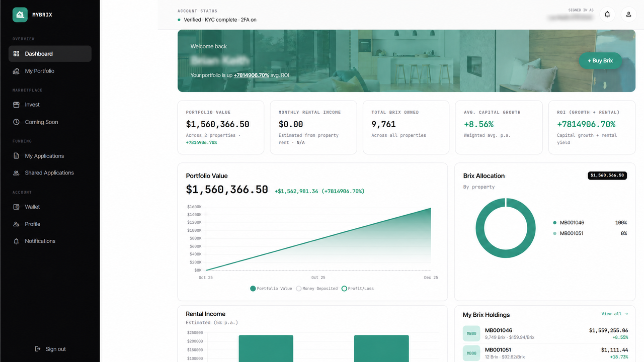Open the user account icon in top bar
This screenshot has height=362, width=644.
click(x=628, y=15)
